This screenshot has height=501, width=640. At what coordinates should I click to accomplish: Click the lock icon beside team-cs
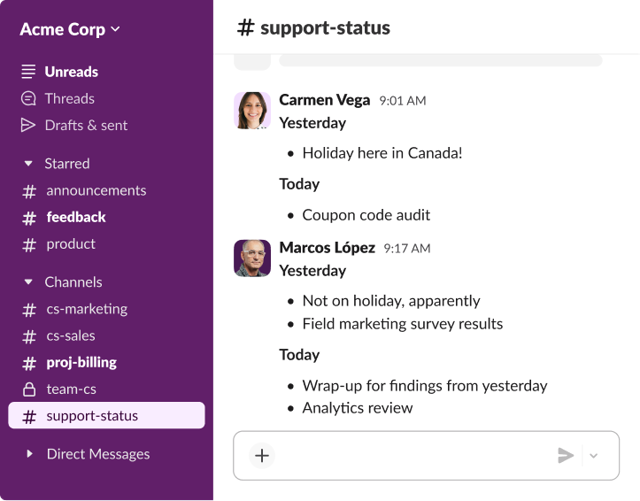[x=29, y=389]
